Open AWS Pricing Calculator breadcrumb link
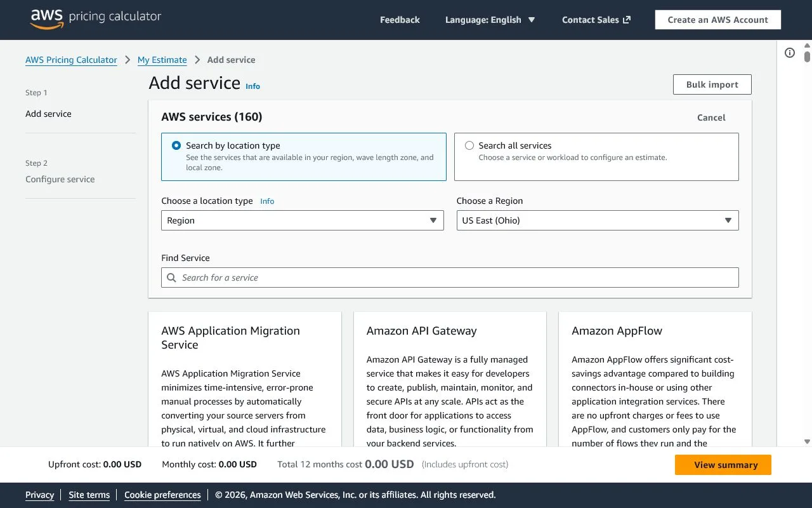The image size is (812, 508). click(x=71, y=60)
